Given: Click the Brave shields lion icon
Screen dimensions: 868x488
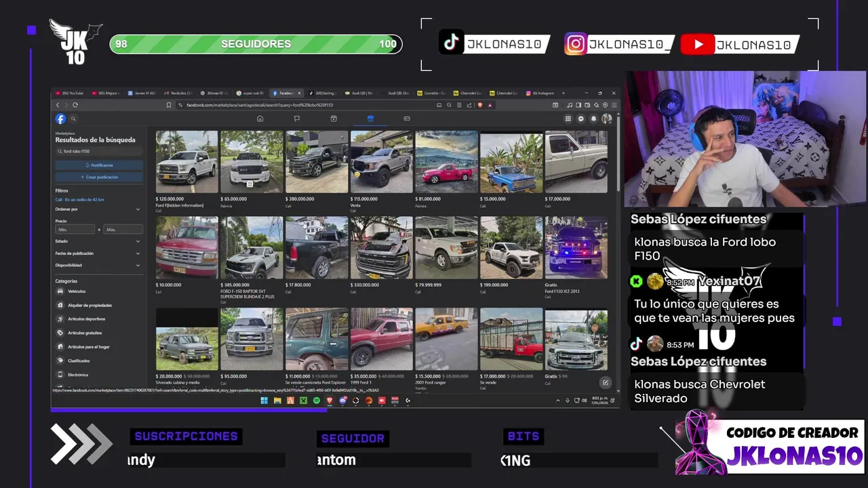Looking at the screenshot, I should [479, 105].
